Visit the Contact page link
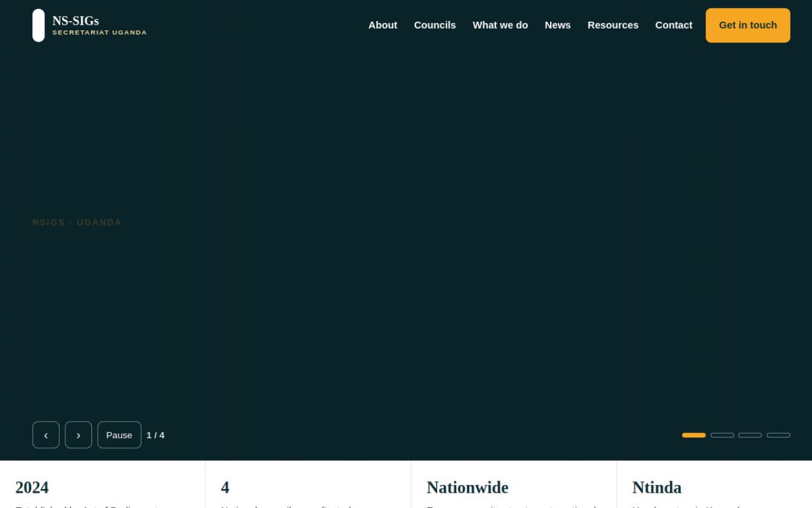The width and height of the screenshot is (812, 508). point(674,25)
